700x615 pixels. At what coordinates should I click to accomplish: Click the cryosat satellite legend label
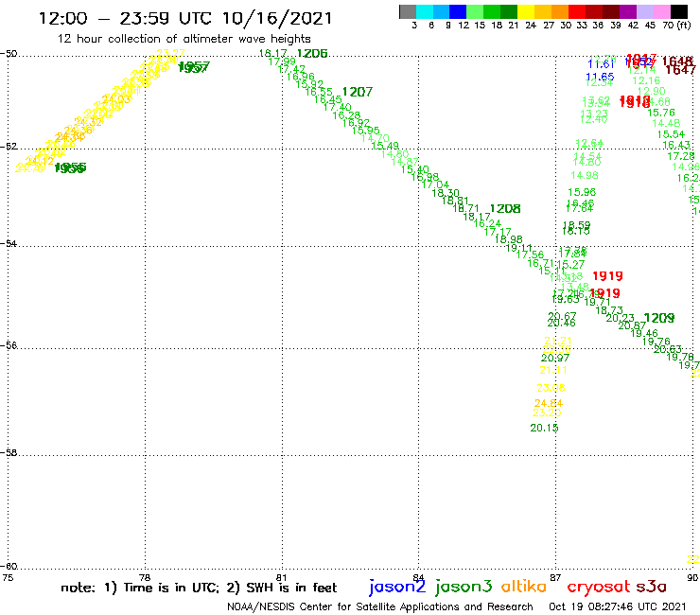(x=599, y=588)
